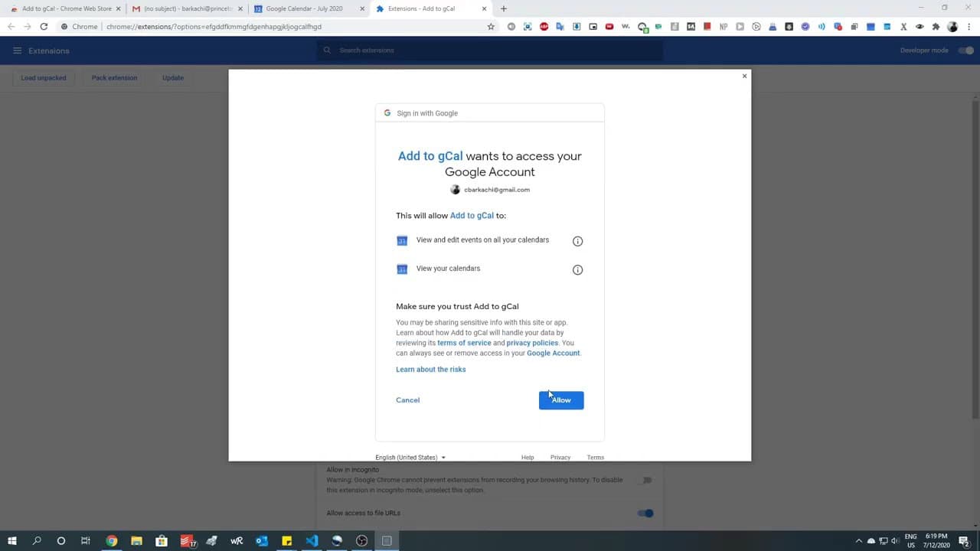Click the eye extension icon in toolbar
Viewport: 980px width, 551px height.
920,27
